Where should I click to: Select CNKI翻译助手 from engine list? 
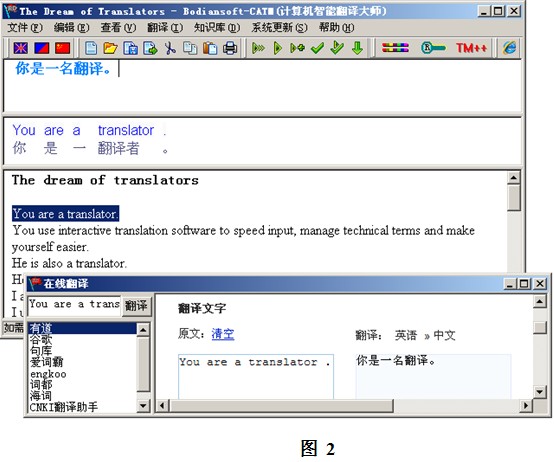pyautogui.click(x=64, y=407)
